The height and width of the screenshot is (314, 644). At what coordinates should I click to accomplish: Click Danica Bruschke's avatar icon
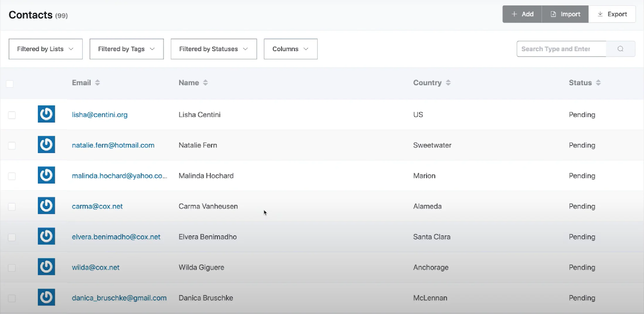(46, 297)
